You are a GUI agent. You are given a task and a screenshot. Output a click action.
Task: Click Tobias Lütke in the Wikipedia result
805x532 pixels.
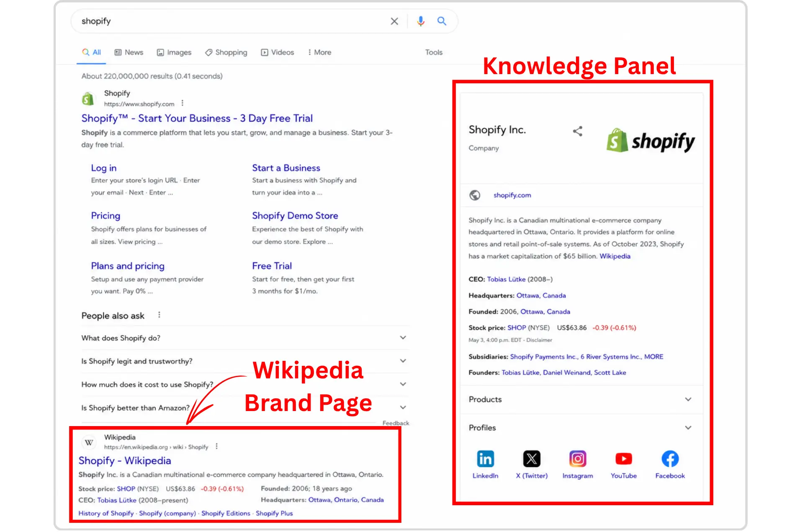(117, 501)
